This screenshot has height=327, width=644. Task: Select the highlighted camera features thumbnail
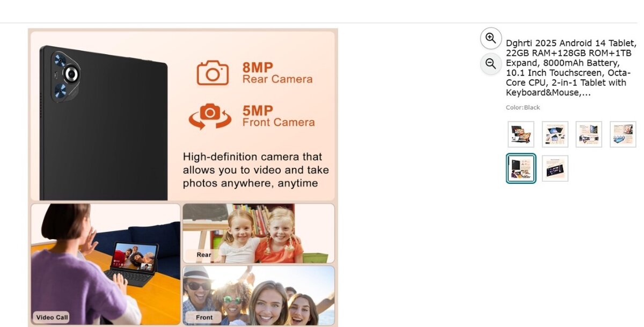coord(521,168)
